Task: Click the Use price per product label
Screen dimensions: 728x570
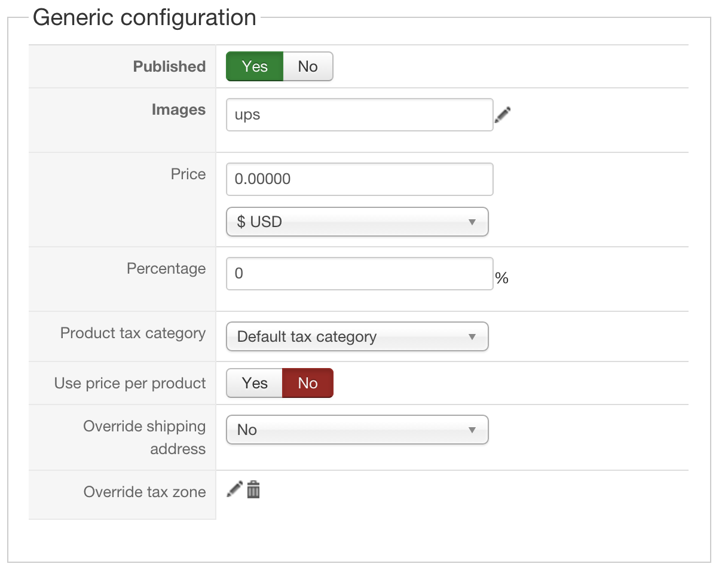Action: (130, 383)
